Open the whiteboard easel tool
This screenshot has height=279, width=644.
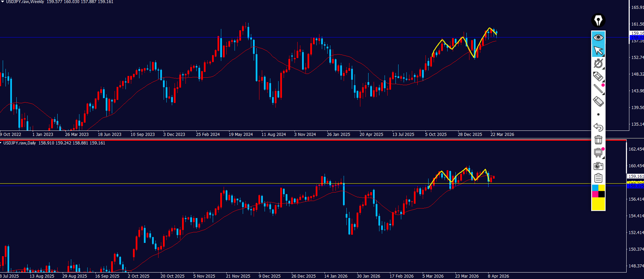pos(598,153)
